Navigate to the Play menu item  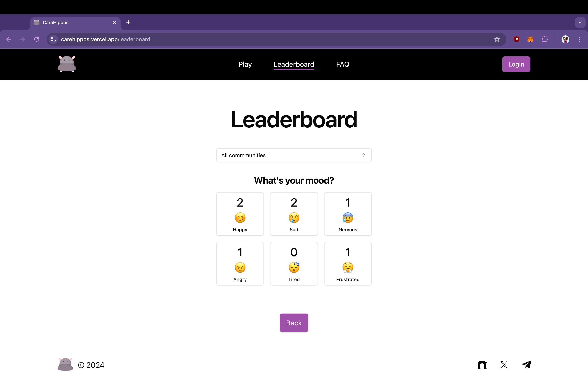245,64
